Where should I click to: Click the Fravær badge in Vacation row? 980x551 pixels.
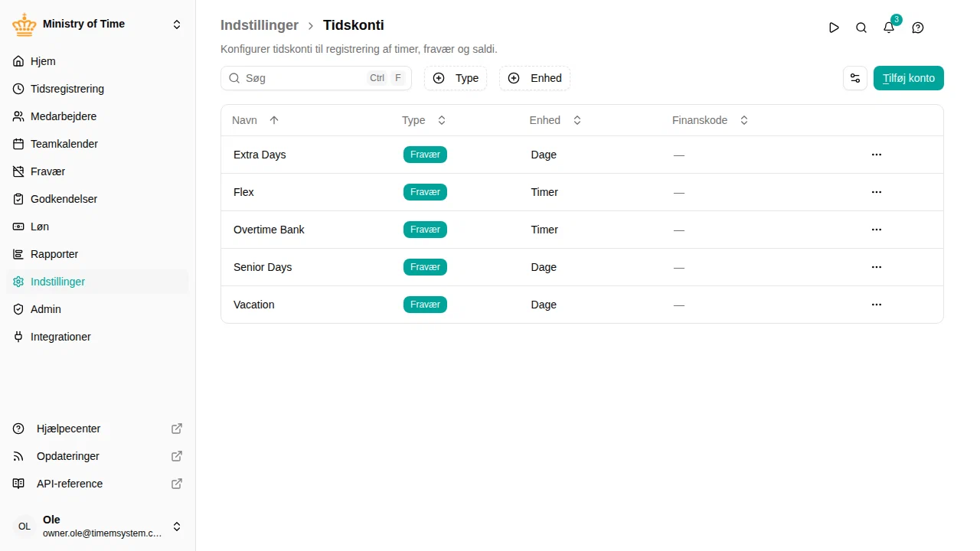[425, 305]
